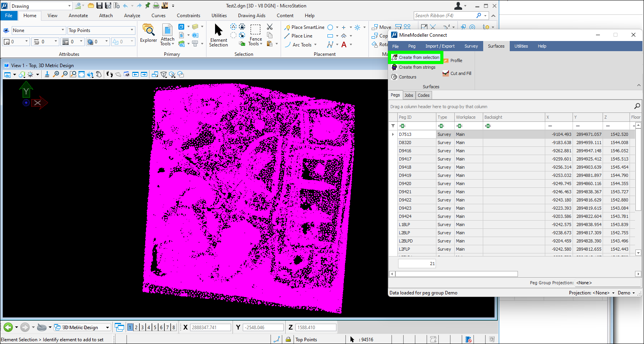The height and width of the screenshot is (344, 644).
Task: Open the Explorer tool in the ribbon
Action: click(148, 33)
